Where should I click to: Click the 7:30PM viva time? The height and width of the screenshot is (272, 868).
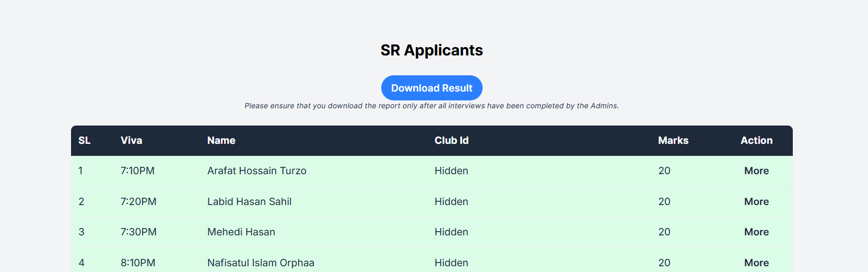coord(138,232)
